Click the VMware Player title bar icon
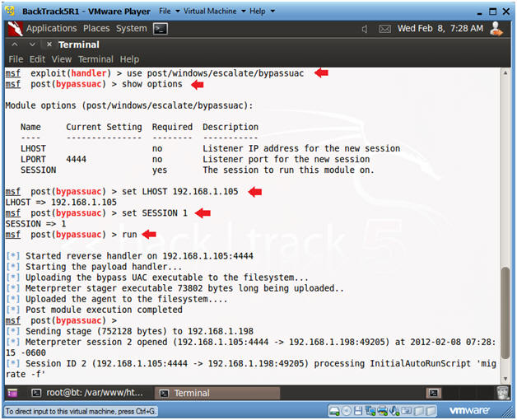The image size is (517, 420). click(x=10, y=11)
